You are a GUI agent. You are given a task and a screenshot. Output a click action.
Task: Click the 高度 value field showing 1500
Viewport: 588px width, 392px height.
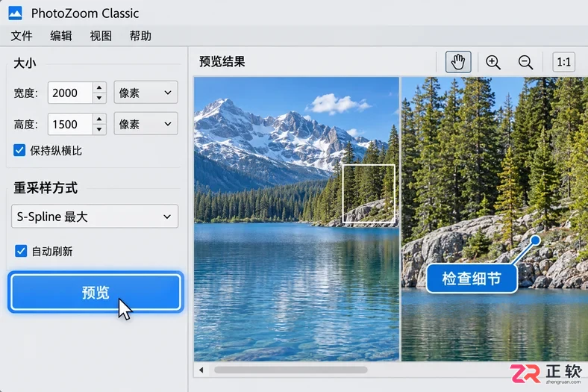70,124
